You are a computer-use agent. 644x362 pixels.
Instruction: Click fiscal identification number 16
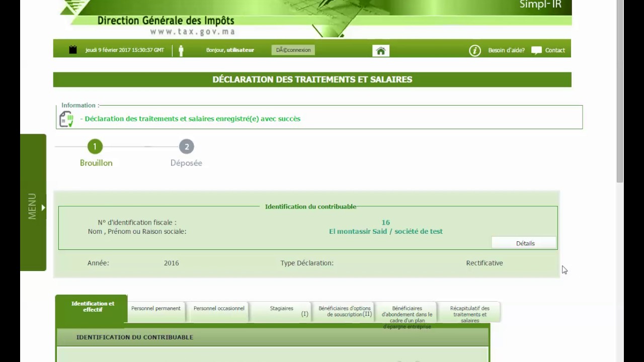386,222
